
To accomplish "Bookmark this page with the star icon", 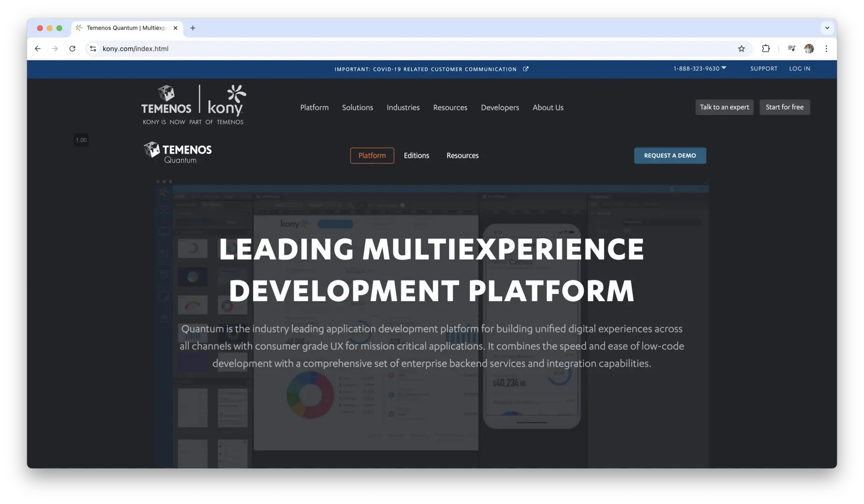I will pyautogui.click(x=741, y=49).
